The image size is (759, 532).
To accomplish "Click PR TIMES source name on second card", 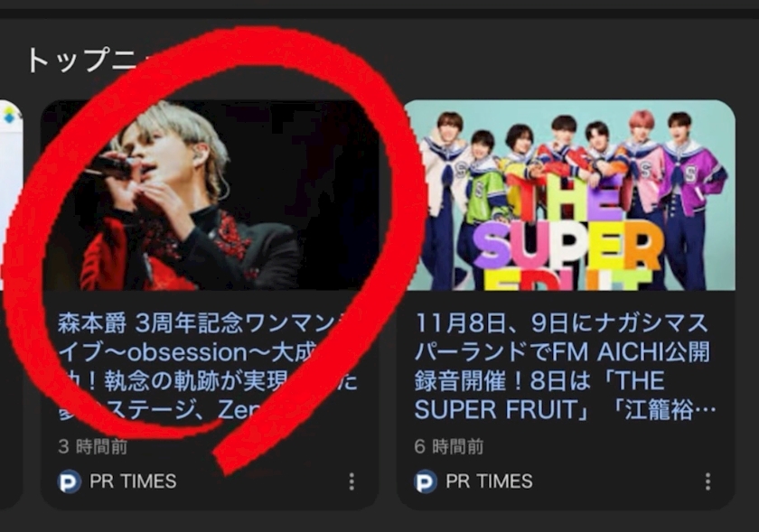I will (x=490, y=481).
